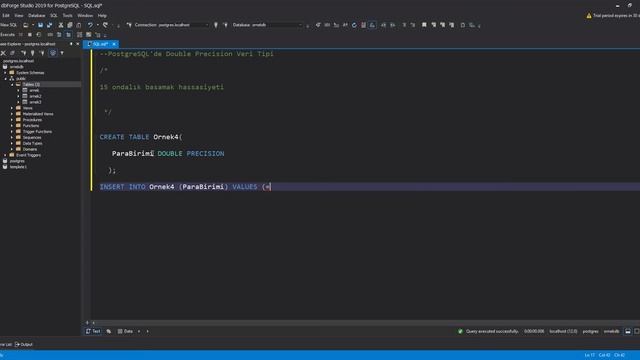Select the ornek3 table in tree
640x360 pixels.
(x=35, y=102)
